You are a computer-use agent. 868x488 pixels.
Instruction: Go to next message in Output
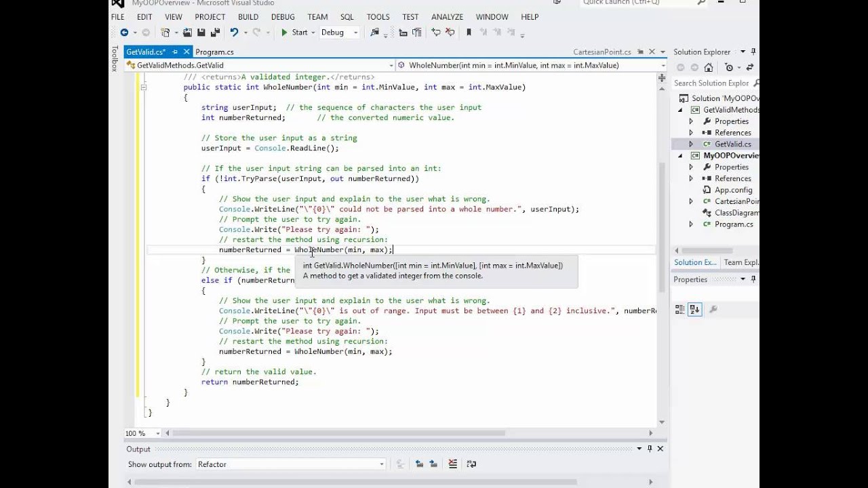point(433,464)
